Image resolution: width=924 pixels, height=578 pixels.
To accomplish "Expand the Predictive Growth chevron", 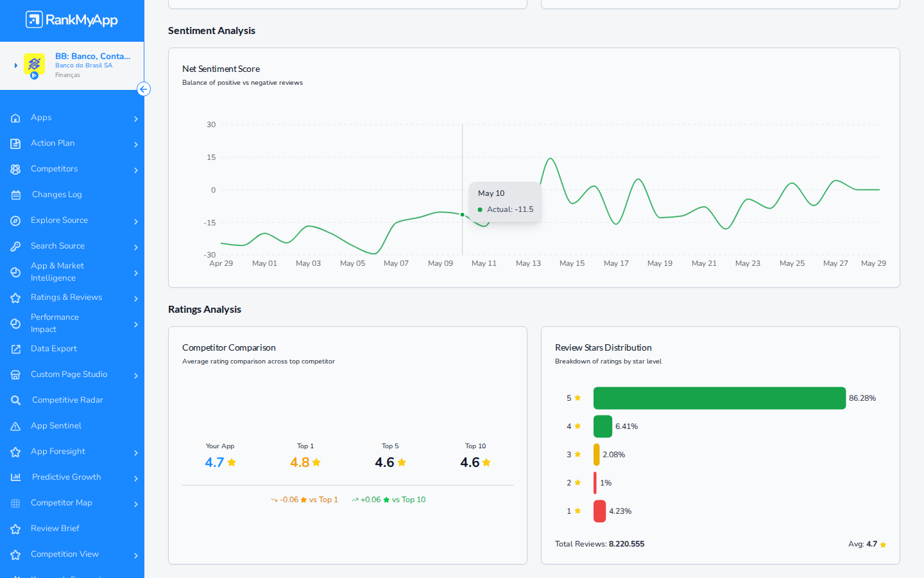I will pos(136,478).
